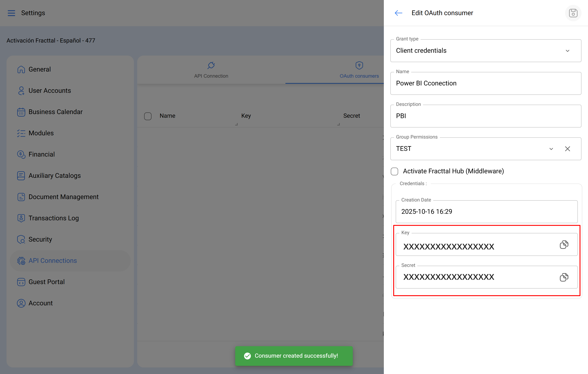Open the hamburger menu next to Settings

[11, 13]
